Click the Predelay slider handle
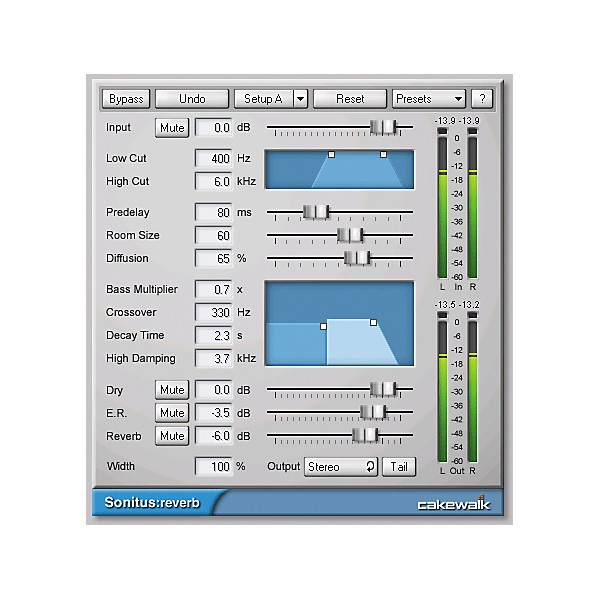 coord(316,212)
